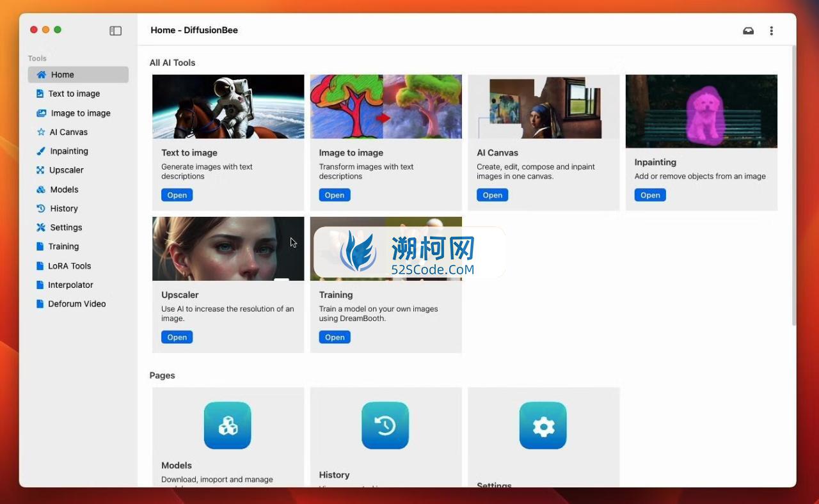Image resolution: width=819 pixels, height=504 pixels.
Task: Open Deforum Video from the sidebar
Action: click(78, 304)
